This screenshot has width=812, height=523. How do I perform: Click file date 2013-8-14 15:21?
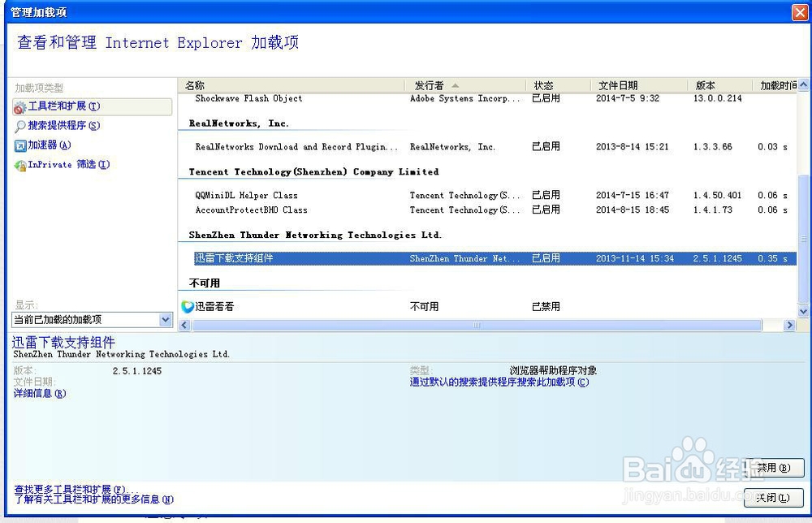click(632, 146)
